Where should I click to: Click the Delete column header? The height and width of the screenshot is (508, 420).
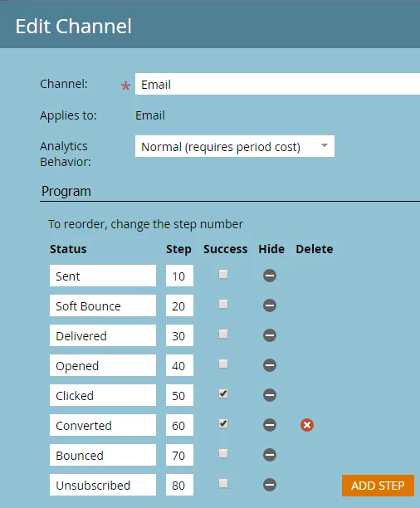pyautogui.click(x=315, y=249)
